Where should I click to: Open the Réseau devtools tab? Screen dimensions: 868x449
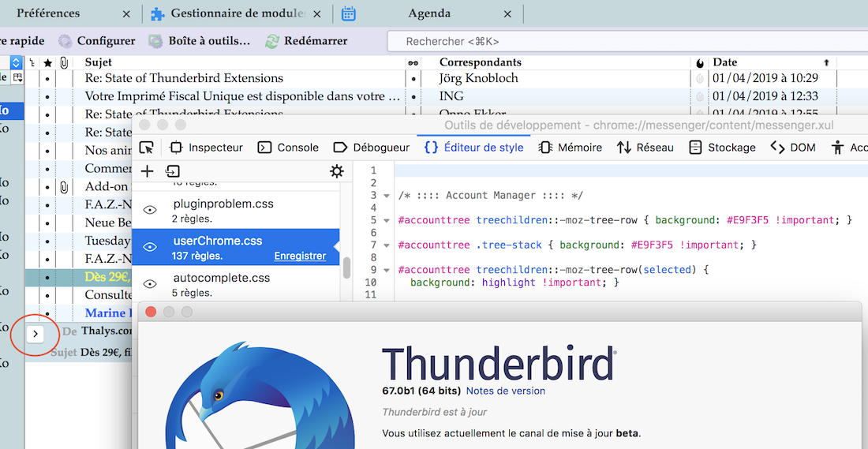coord(645,148)
